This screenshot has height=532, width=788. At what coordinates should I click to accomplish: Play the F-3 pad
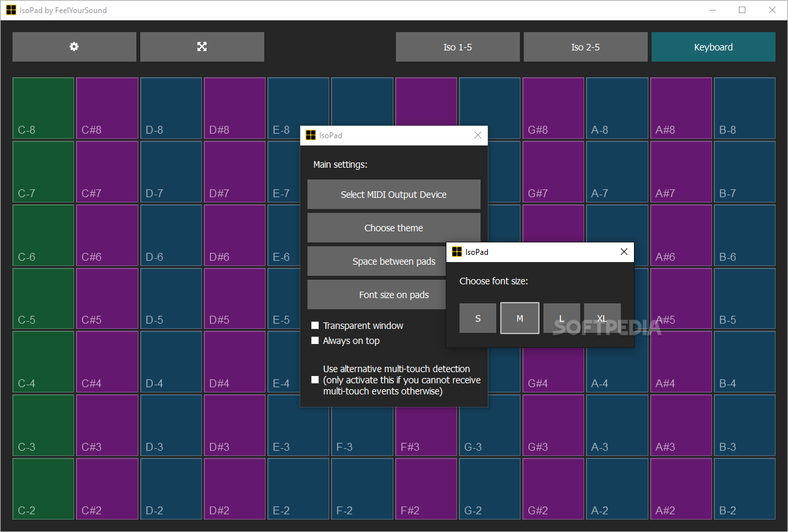coord(362,432)
